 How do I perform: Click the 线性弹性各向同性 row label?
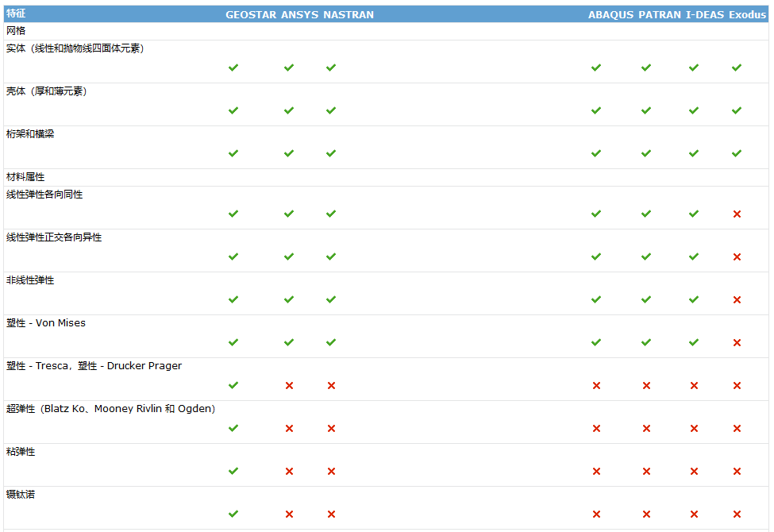tap(44, 195)
